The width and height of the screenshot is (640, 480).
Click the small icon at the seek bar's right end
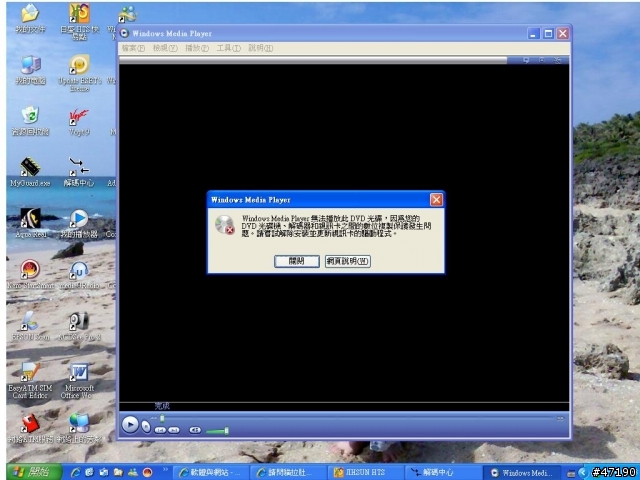click(560, 418)
